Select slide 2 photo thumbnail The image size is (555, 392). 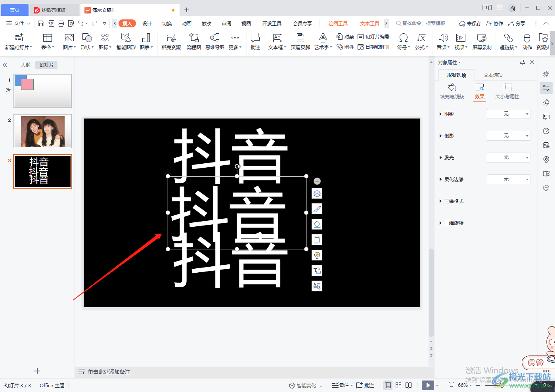43,131
